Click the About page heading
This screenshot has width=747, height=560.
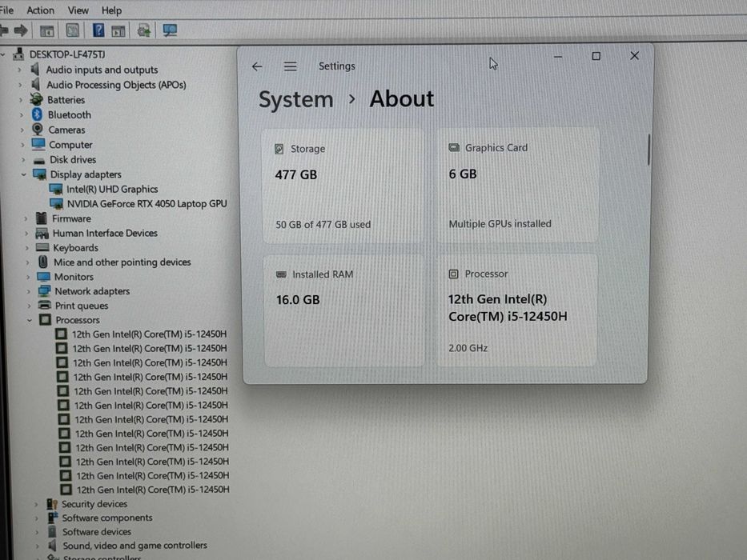coord(402,99)
